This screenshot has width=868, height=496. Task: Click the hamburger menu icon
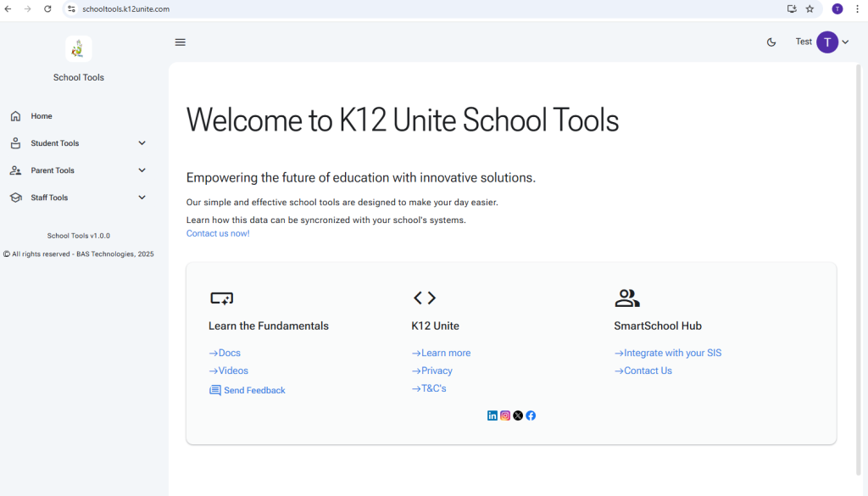[x=180, y=42]
